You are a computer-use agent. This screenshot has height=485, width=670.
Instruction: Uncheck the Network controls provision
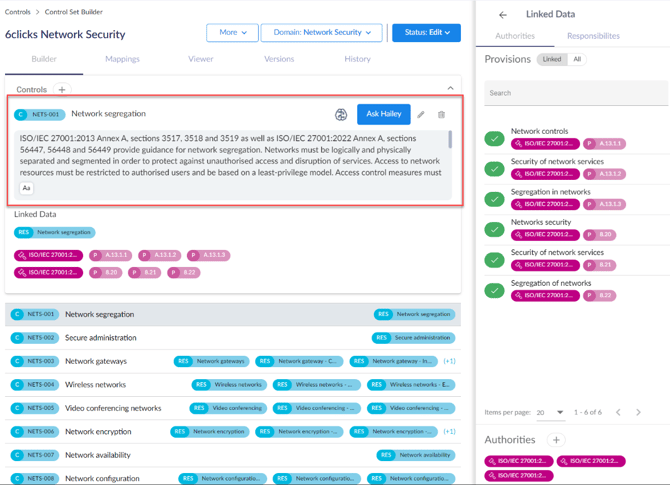point(494,138)
